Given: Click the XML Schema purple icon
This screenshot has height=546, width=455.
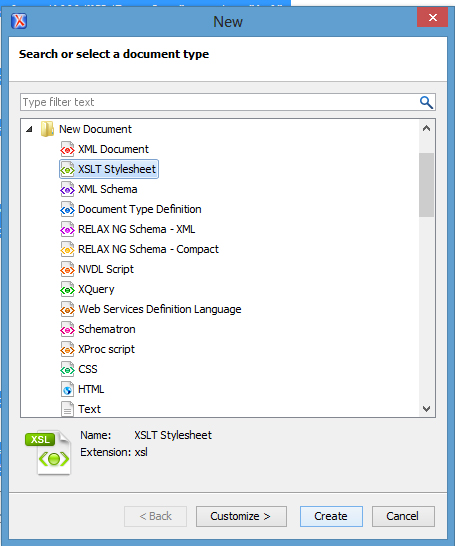Looking at the screenshot, I should point(67,189).
